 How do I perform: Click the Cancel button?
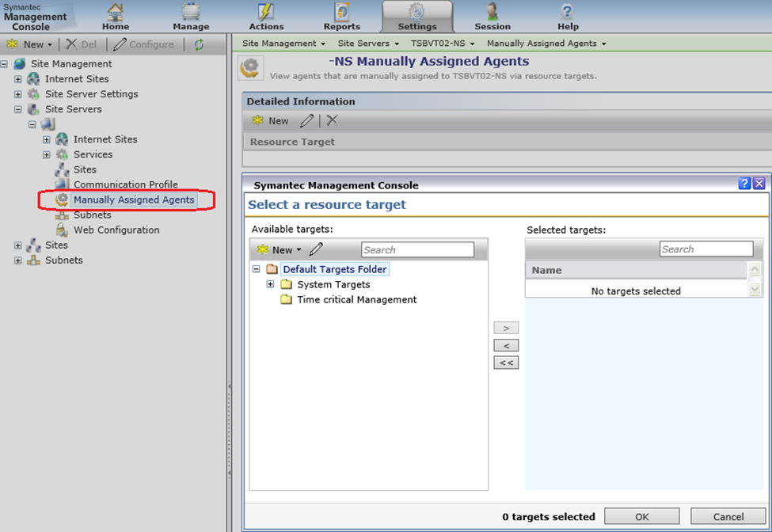coord(728,516)
